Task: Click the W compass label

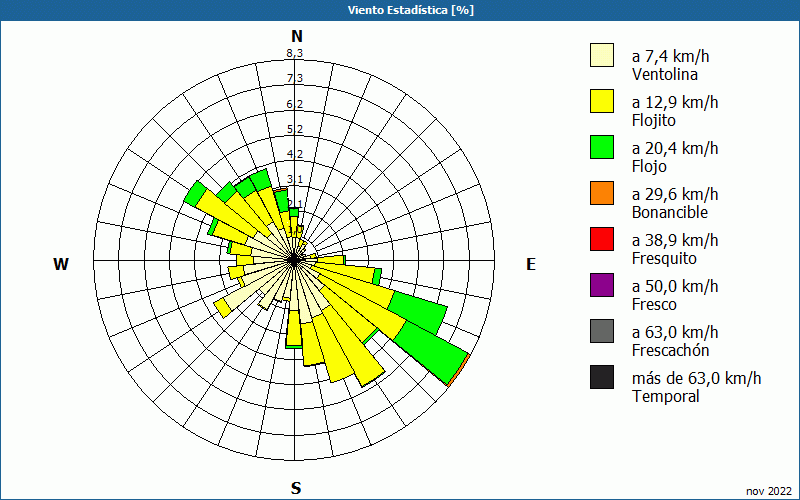Action: point(61,264)
